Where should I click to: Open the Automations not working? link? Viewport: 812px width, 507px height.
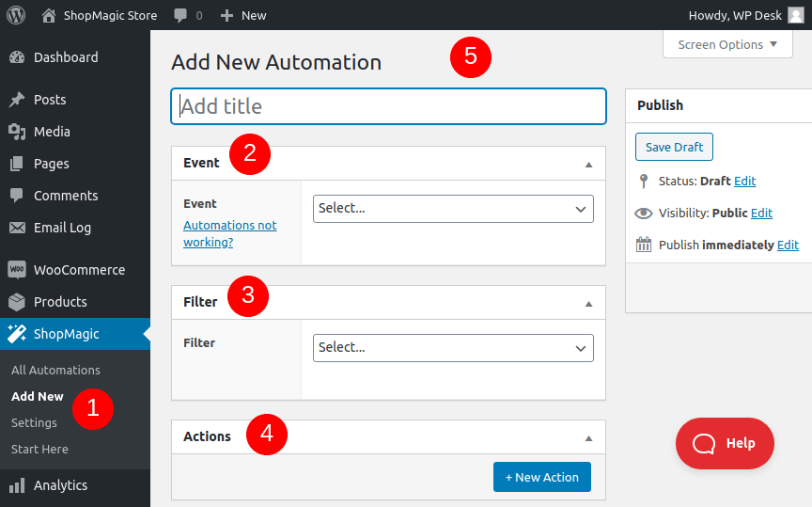[230, 234]
